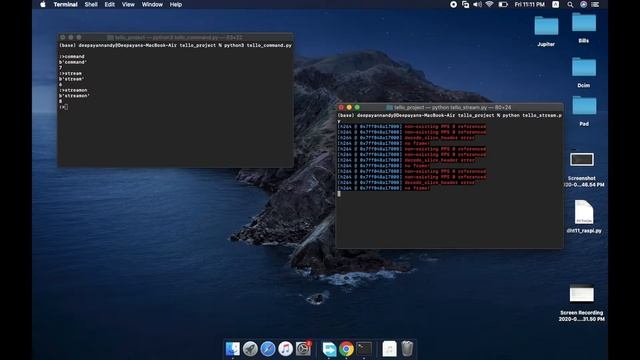
Task: Select the Dcim folder on desktop
Action: (x=584, y=67)
